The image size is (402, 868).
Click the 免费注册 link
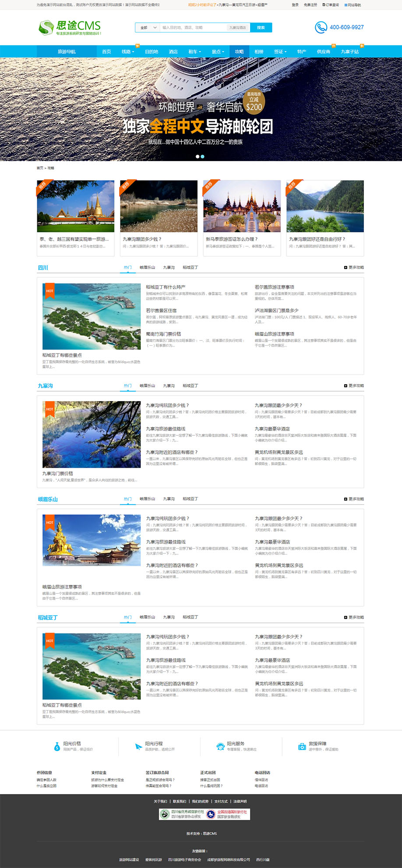click(x=310, y=5)
